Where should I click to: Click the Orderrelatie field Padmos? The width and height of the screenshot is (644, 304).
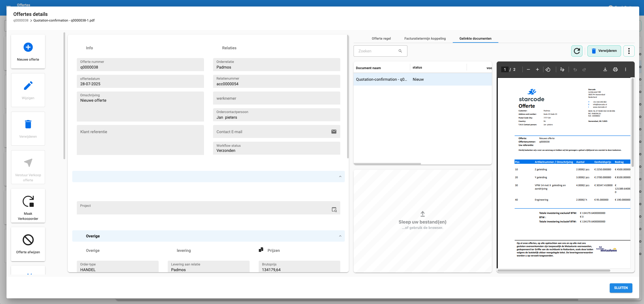click(x=276, y=65)
